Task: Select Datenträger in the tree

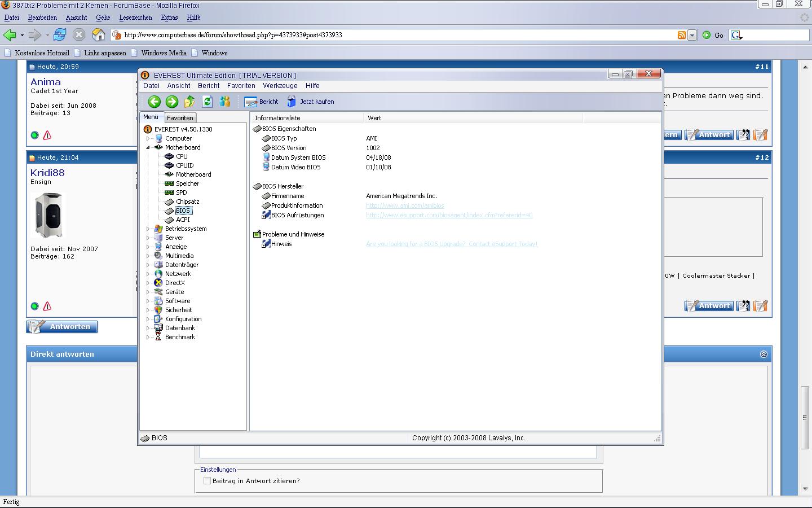Action: 182,265
